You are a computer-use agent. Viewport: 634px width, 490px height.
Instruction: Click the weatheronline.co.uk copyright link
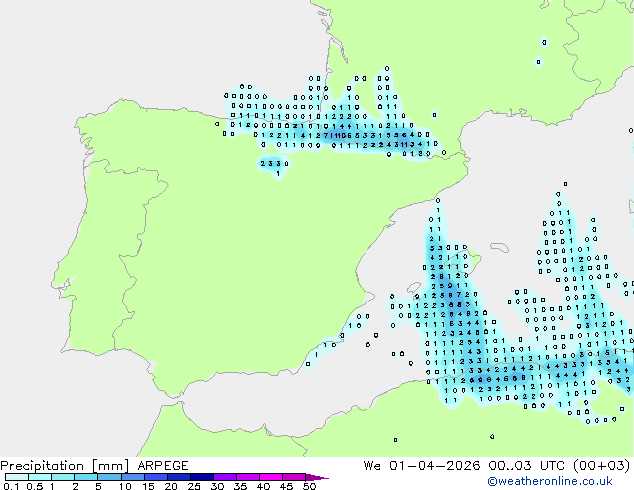[549, 481]
